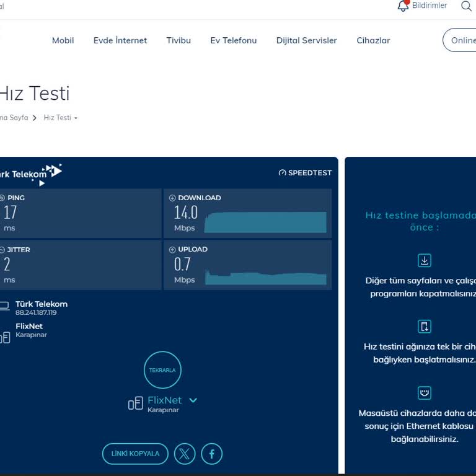This screenshot has width=476, height=476.
Task: Expand the FlixNet server selection chevron
Action: pyautogui.click(x=193, y=400)
